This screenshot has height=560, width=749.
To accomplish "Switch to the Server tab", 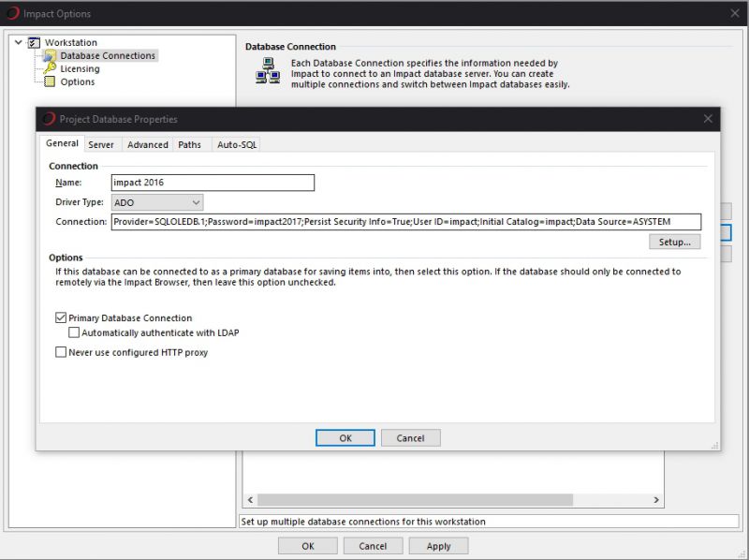I will click(x=101, y=145).
